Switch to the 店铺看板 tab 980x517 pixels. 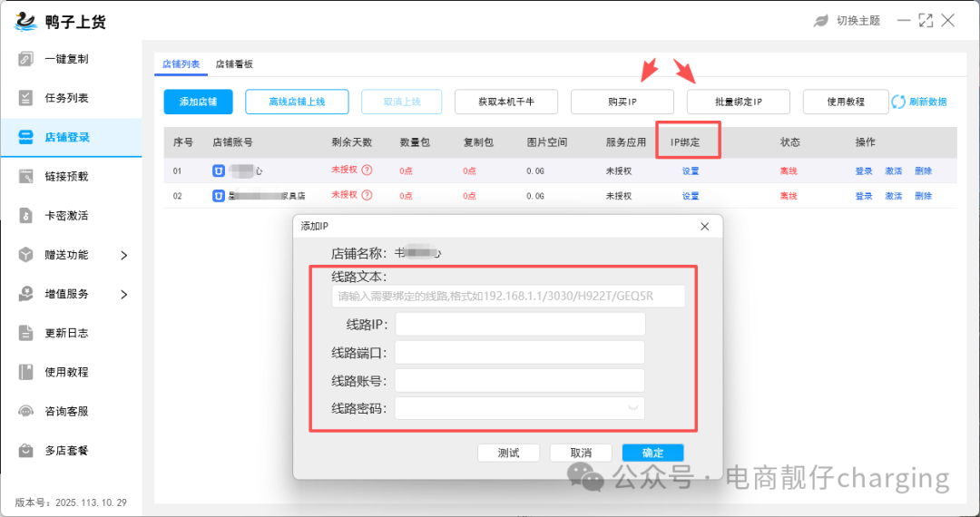[234, 64]
